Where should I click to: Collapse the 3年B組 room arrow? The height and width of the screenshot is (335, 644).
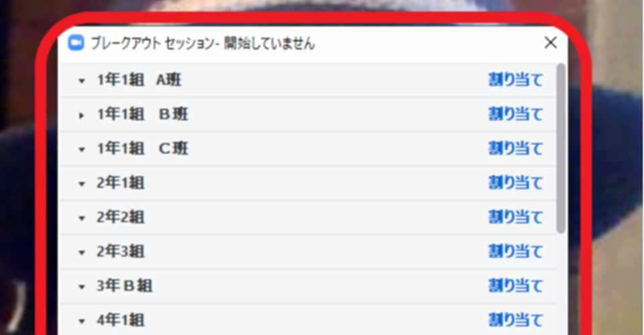coord(82,287)
